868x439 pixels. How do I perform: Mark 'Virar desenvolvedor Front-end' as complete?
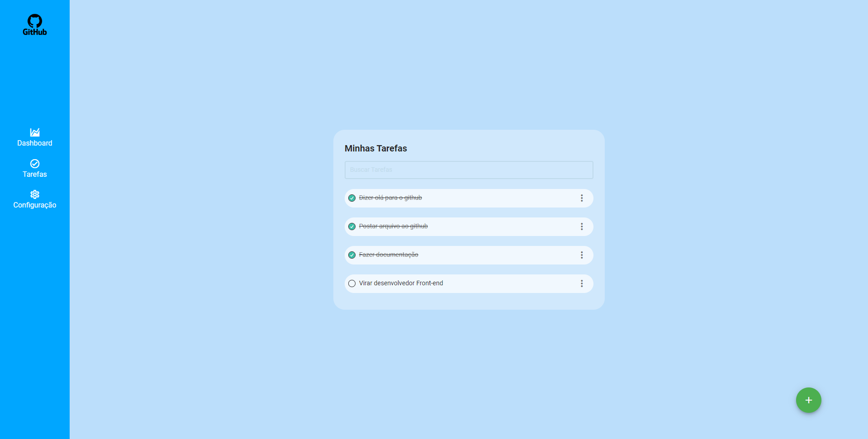(352, 283)
